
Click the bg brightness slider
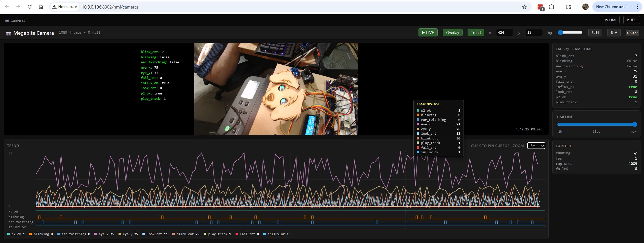coord(570,32)
